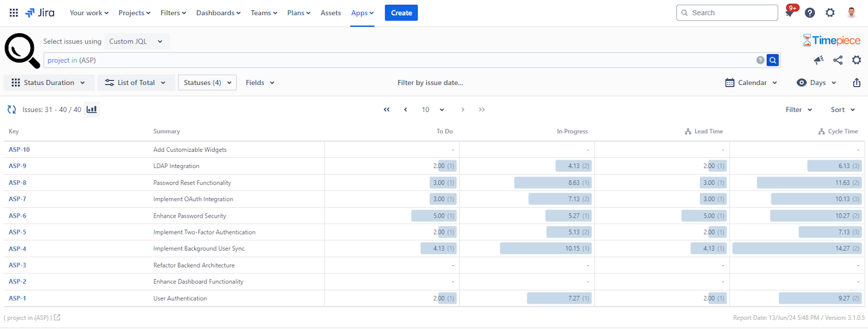Open the Your work menu

(89, 13)
